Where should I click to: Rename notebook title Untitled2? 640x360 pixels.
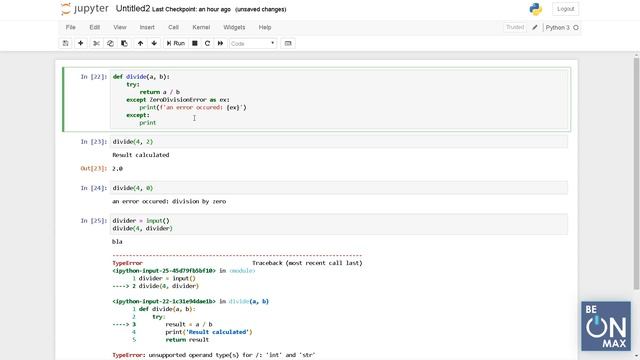tap(133, 9)
